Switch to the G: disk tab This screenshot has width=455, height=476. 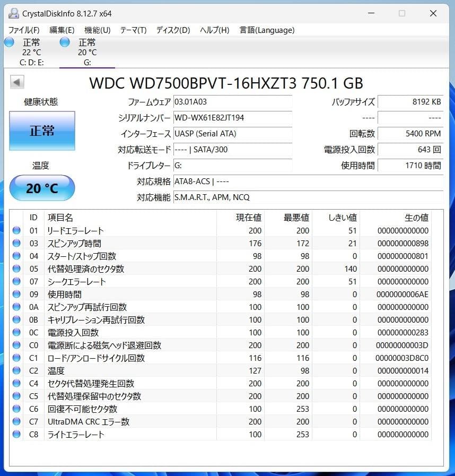tap(87, 52)
